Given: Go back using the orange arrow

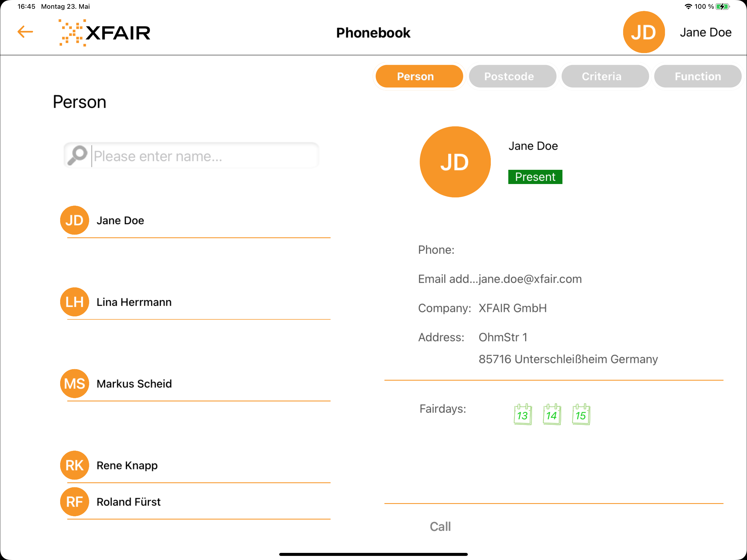Looking at the screenshot, I should (25, 32).
